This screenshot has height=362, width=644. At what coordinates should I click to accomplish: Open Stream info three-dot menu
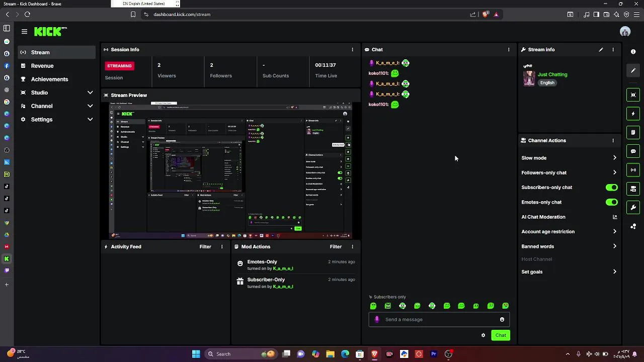(613, 50)
